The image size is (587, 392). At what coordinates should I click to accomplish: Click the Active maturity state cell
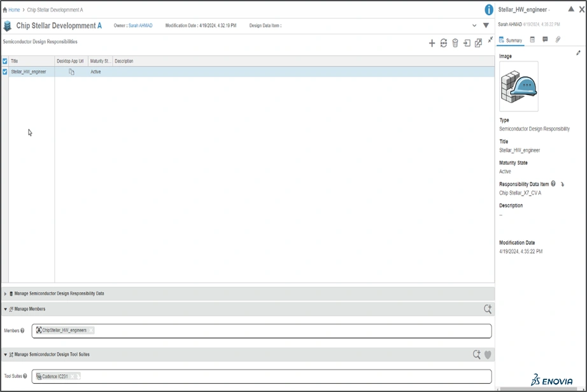(x=96, y=72)
